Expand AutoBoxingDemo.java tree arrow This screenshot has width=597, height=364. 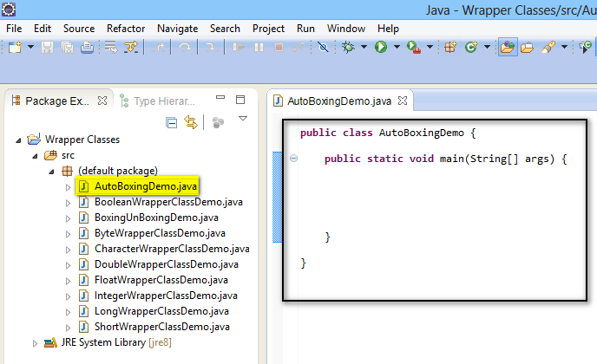coord(68,187)
